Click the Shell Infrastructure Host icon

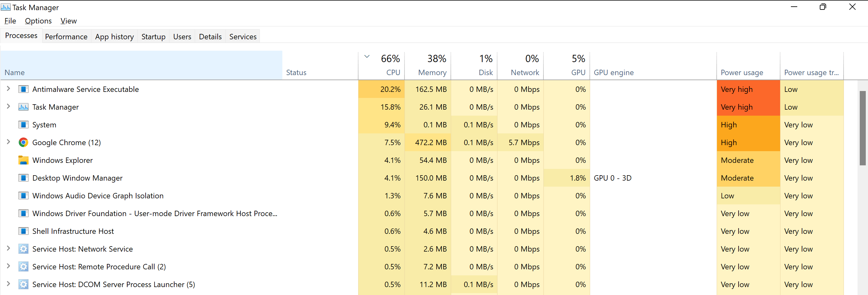23,231
